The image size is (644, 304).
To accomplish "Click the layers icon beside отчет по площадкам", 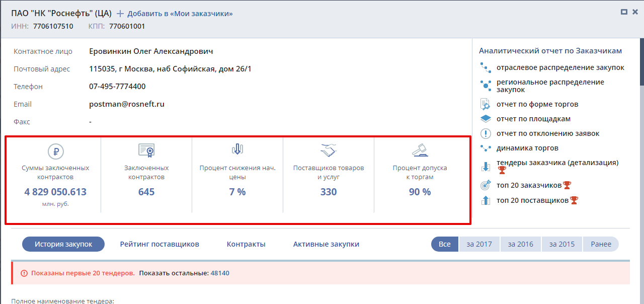I will click(x=486, y=119).
